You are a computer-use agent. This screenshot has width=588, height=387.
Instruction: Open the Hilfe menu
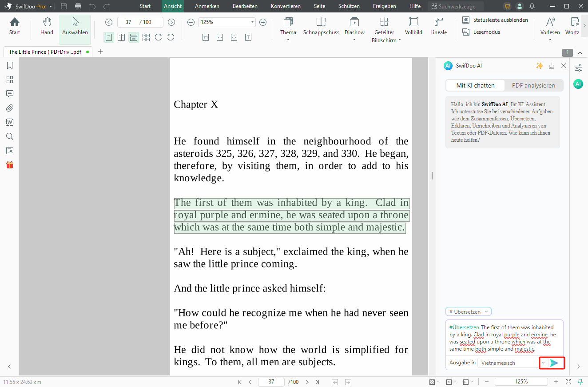[415, 6]
